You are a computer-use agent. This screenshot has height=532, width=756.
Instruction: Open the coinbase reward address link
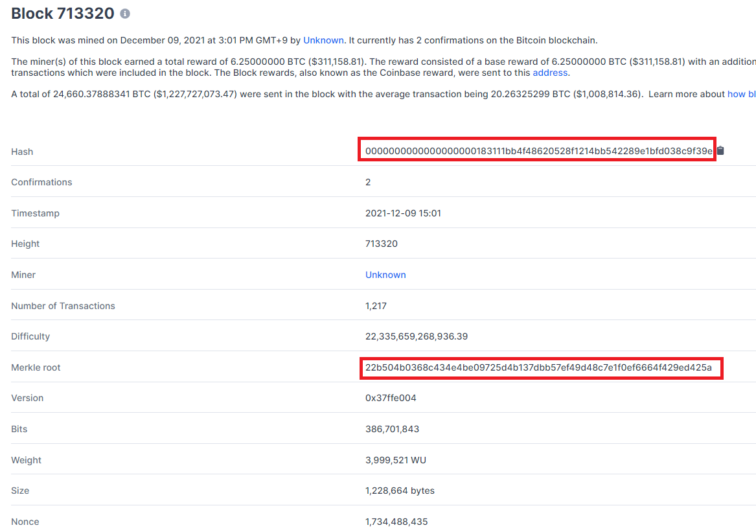(x=550, y=73)
